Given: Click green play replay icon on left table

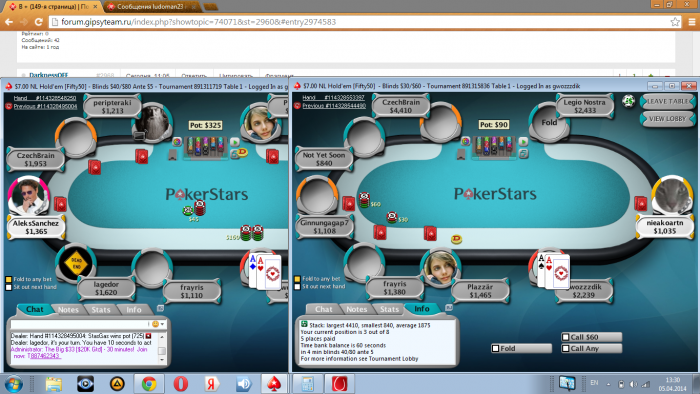Looking at the screenshot, I should coord(235,142).
